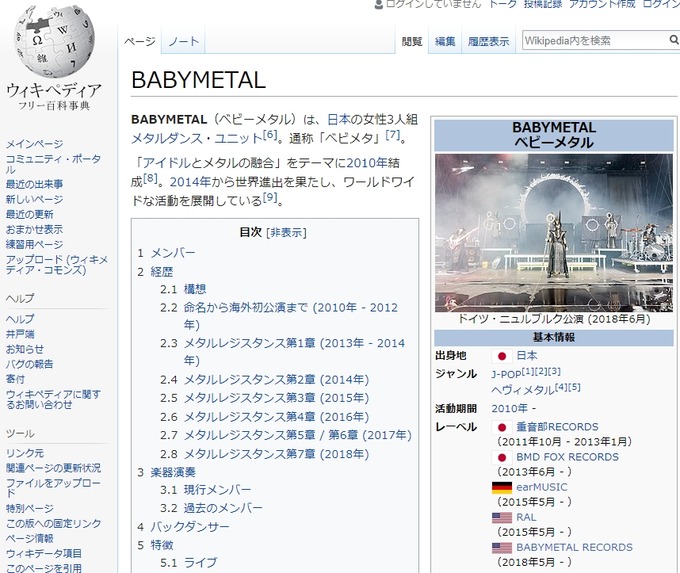Jump to section 2.3 メタルレジスタンス第1章
The height and width of the screenshot is (573, 680).
[x=294, y=352]
